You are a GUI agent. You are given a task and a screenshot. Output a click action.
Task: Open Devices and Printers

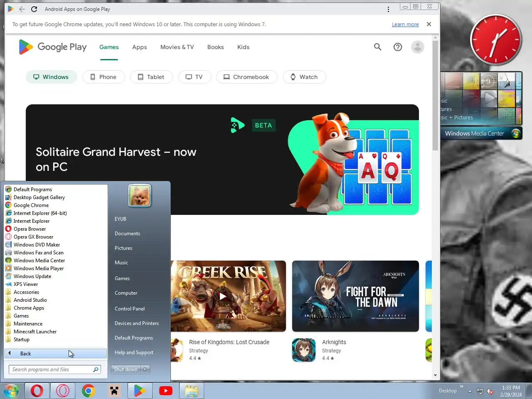point(137,323)
